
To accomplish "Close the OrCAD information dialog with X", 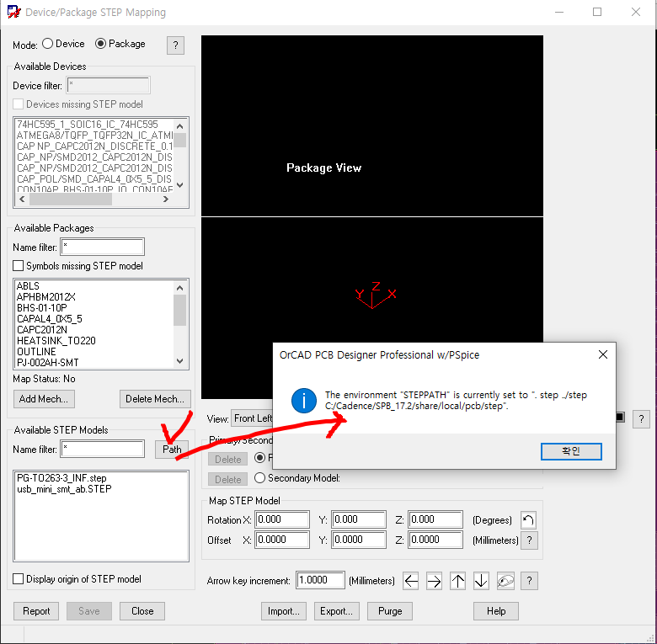I will (603, 354).
